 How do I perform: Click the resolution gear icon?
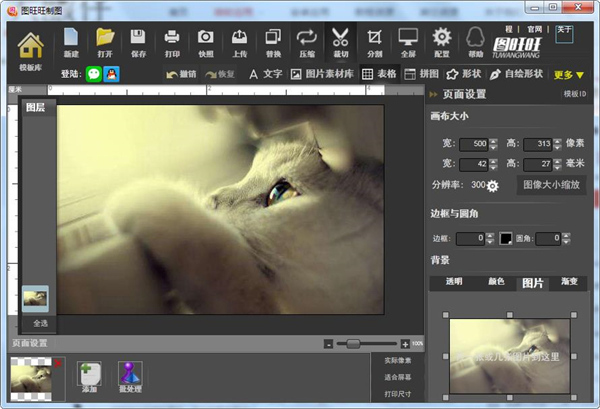492,187
